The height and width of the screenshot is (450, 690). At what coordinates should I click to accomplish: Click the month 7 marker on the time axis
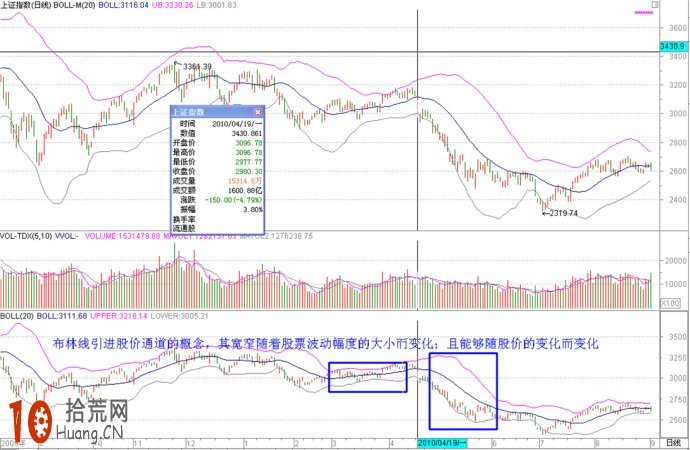541,443
